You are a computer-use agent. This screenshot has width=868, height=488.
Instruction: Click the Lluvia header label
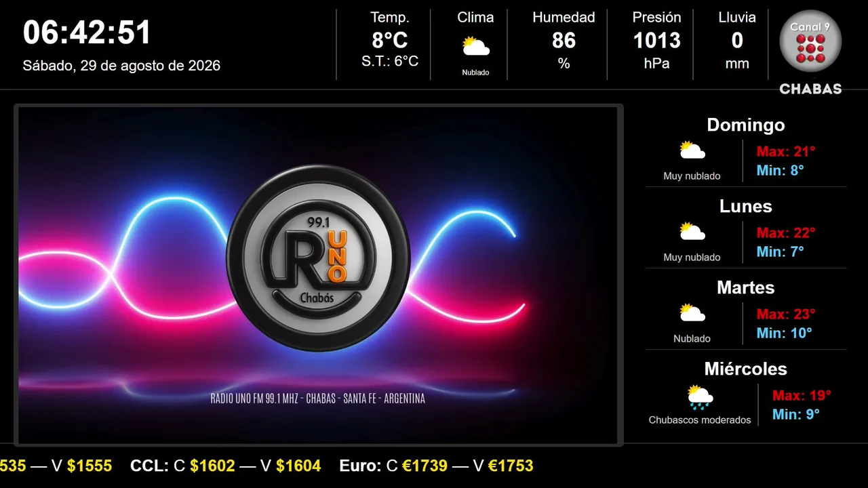point(737,18)
